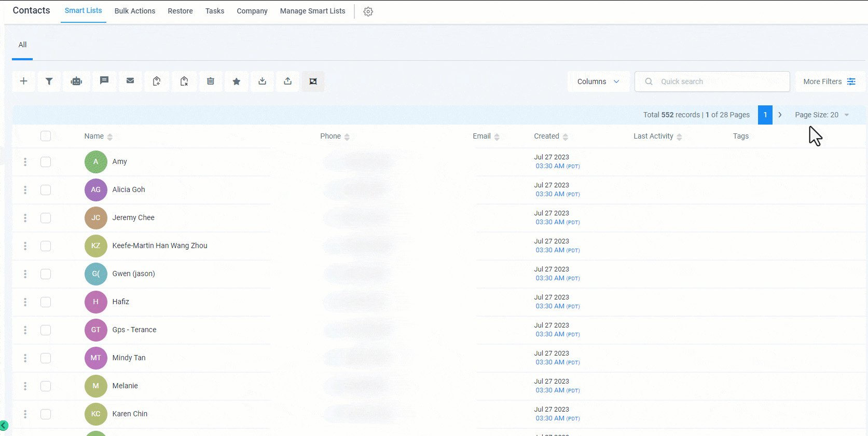Sort by Name column arrows

tap(110, 137)
